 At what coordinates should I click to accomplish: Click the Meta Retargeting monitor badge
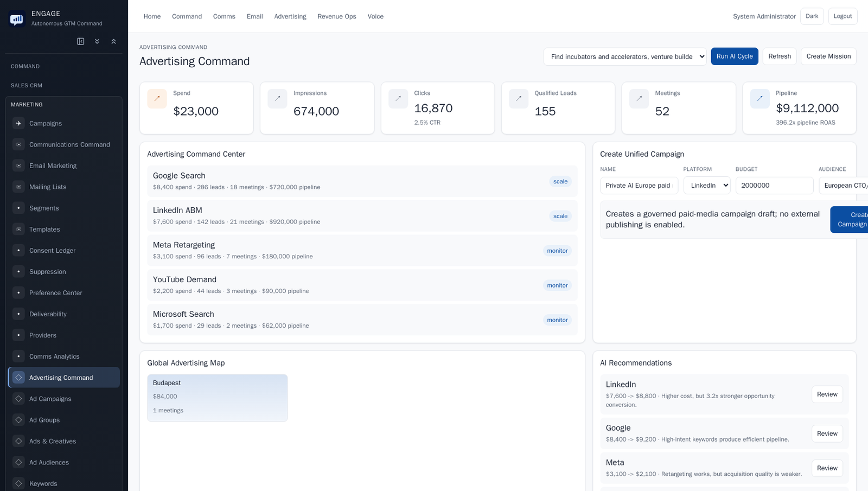point(557,251)
